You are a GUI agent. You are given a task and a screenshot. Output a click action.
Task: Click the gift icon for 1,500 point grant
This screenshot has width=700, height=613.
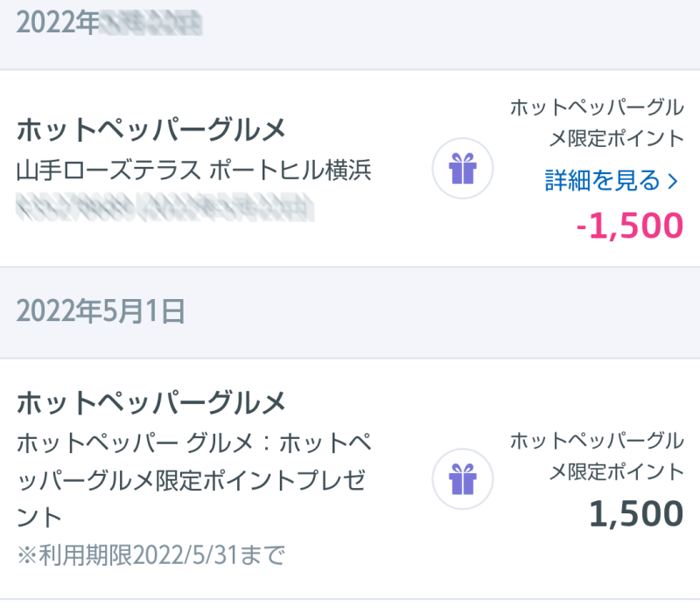[463, 479]
